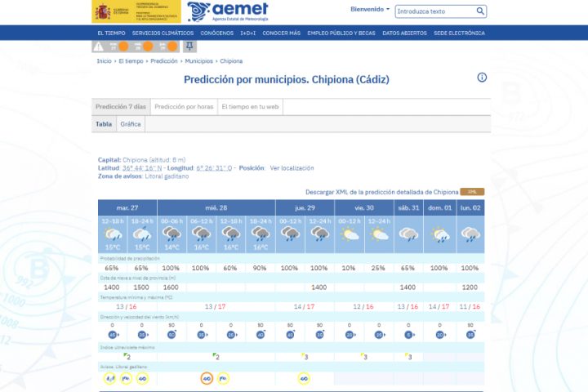Click Tuesday 12-18 h rain icon
588x392 pixels.
point(113,235)
